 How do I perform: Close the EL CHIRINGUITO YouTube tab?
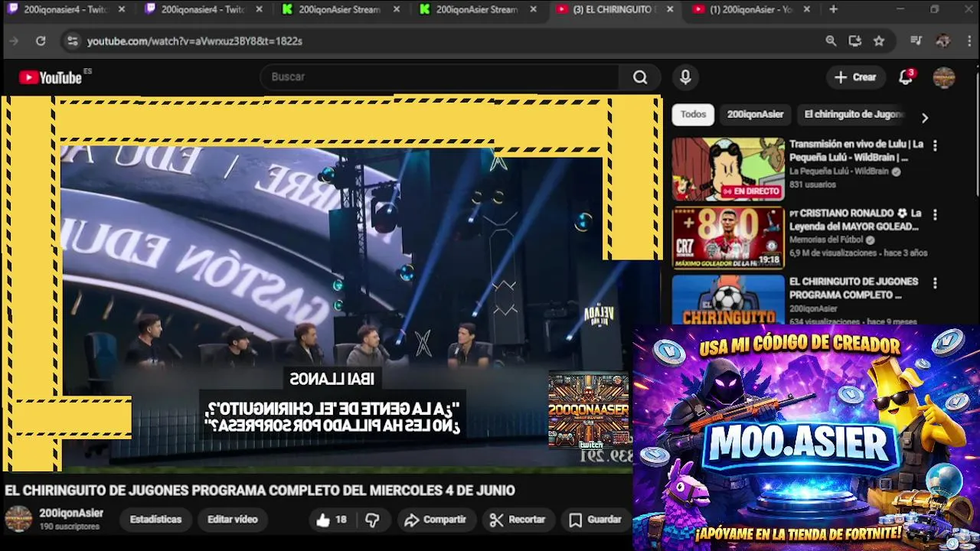tap(670, 9)
